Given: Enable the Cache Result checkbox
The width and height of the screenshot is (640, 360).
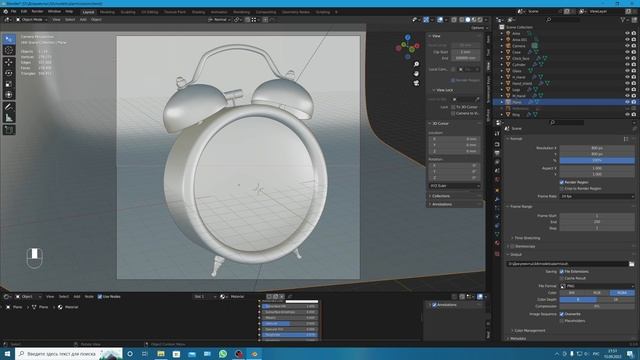Looking at the screenshot, I should point(562,278).
